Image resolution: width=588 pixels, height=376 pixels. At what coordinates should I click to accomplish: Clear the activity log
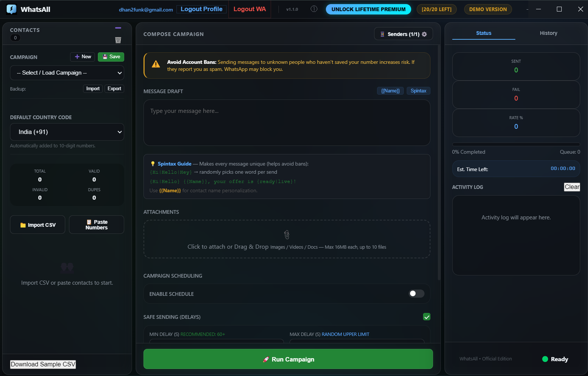(572, 187)
